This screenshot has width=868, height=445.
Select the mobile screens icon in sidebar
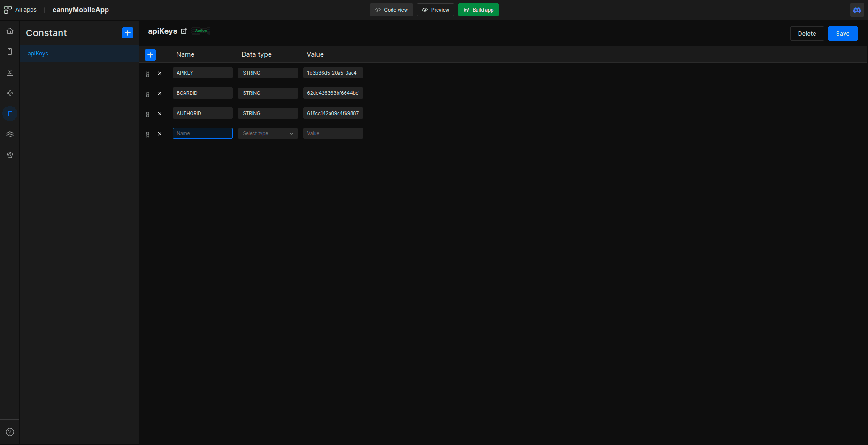[x=9, y=52]
